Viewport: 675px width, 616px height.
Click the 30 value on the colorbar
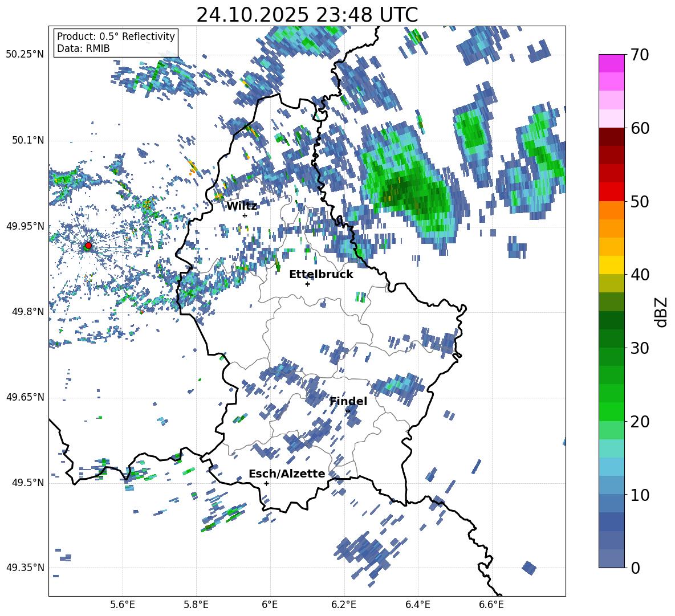(640, 348)
